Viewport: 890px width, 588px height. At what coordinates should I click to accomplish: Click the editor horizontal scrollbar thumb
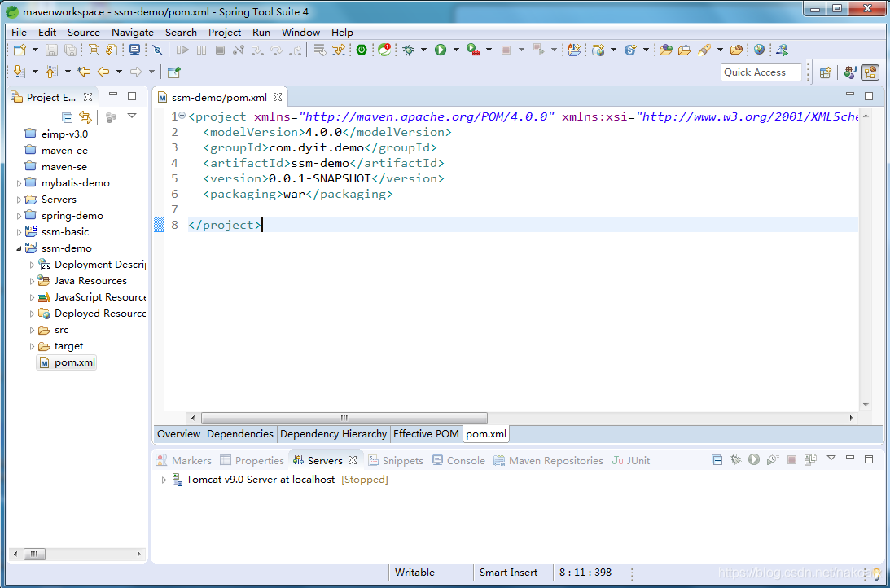(x=344, y=418)
